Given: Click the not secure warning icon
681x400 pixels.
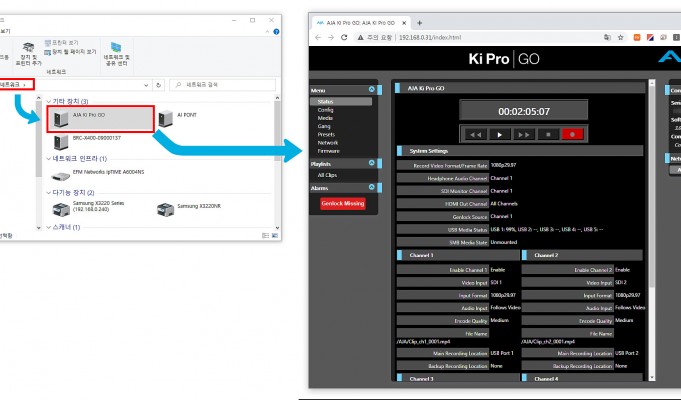Looking at the screenshot, I should tap(360, 37).
